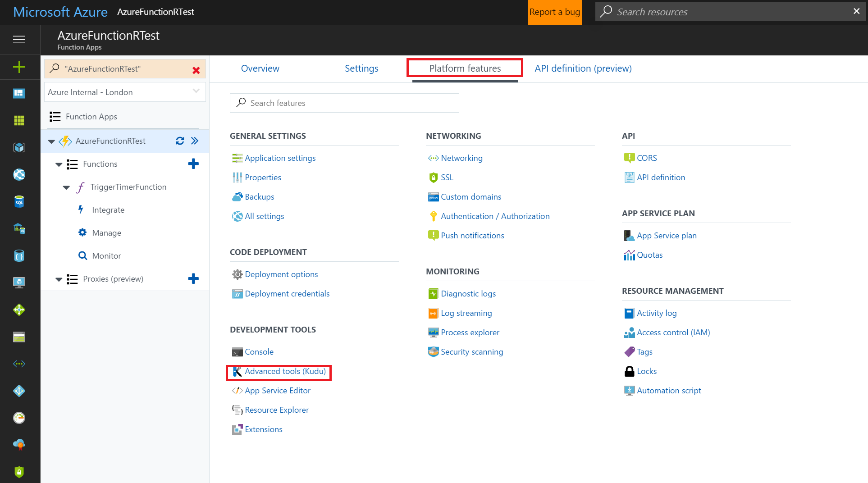Click the Deployment options gear icon
868x483 pixels.
pyautogui.click(x=237, y=274)
